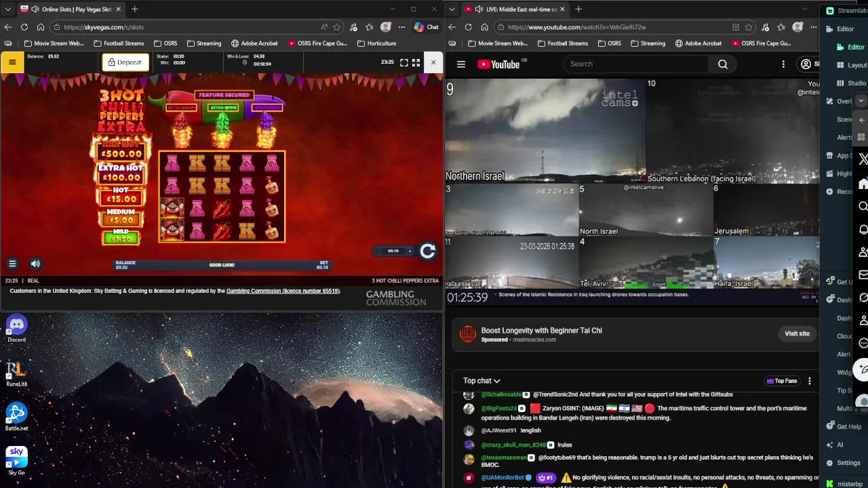Open the yellow hamburger menu in Sky Vegas

12,62
